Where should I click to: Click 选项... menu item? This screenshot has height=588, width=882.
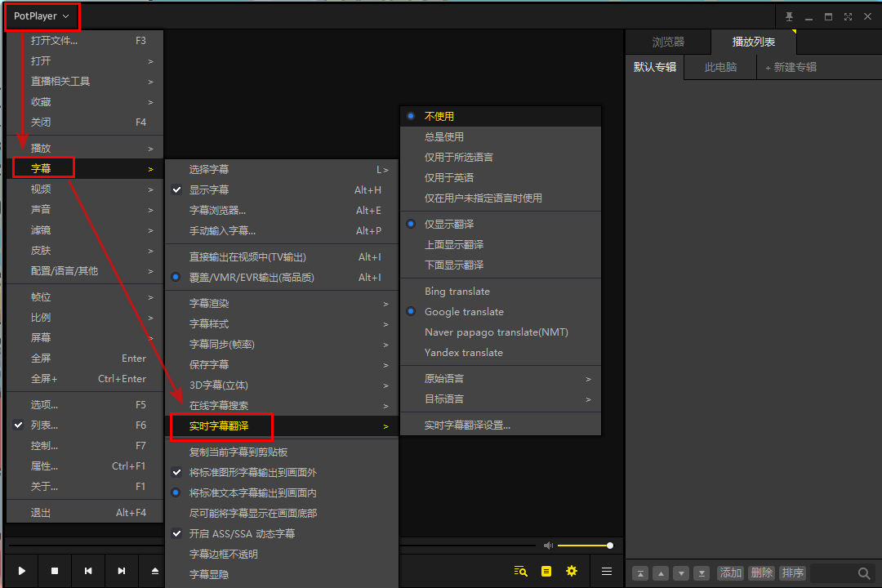[x=85, y=404]
